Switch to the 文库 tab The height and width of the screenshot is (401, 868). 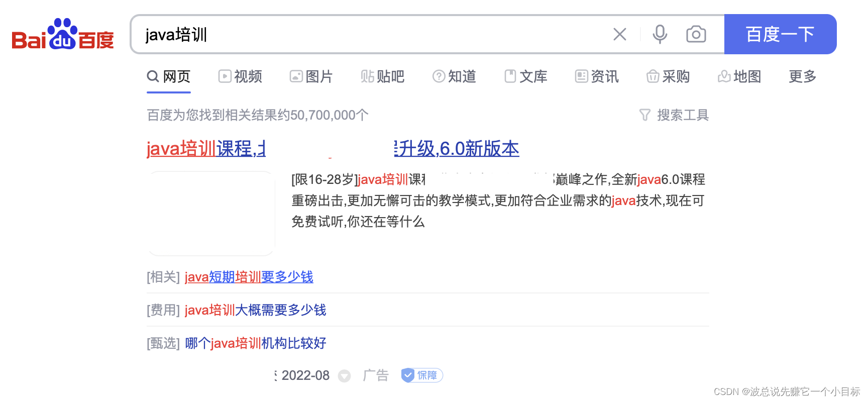point(525,76)
